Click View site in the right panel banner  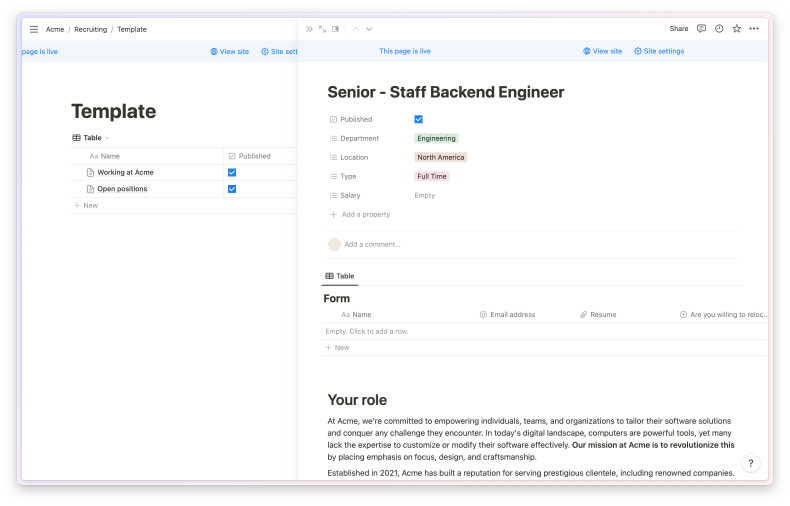pos(603,51)
